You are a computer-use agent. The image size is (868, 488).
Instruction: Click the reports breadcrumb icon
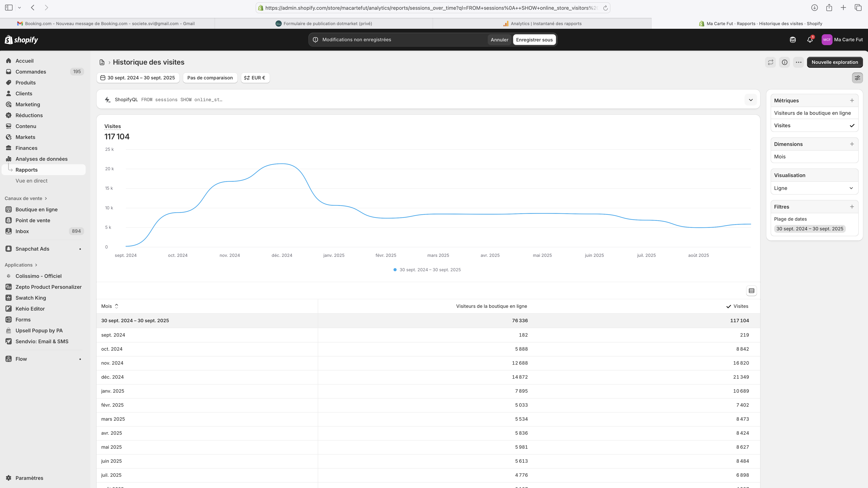pyautogui.click(x=102, y=62)
